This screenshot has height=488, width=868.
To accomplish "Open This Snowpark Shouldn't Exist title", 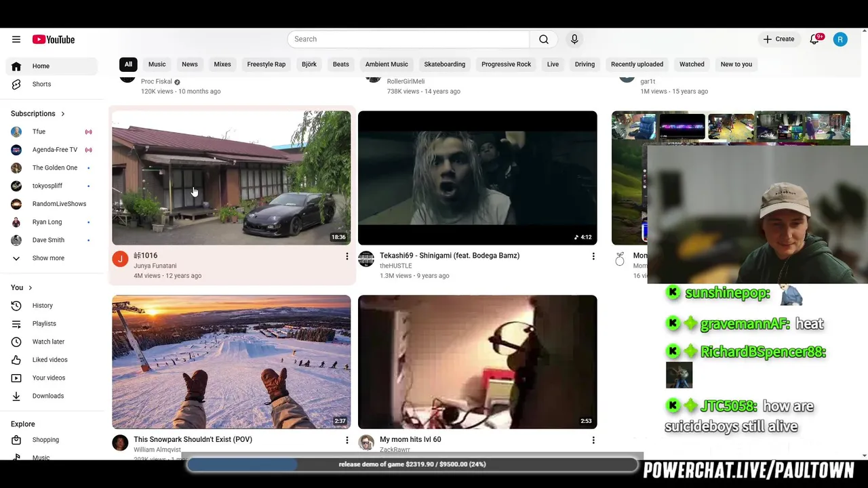I will 193,440.
